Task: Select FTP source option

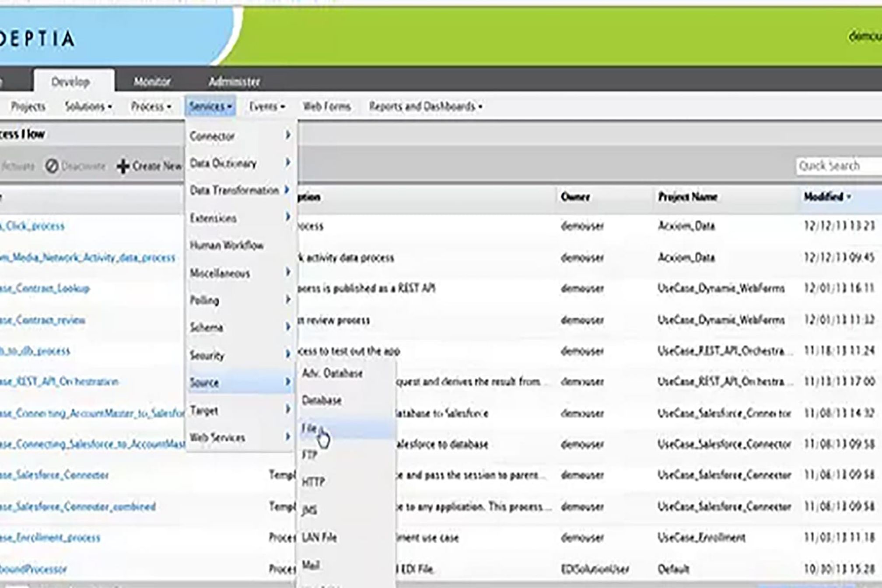Action: pos(309,455)
